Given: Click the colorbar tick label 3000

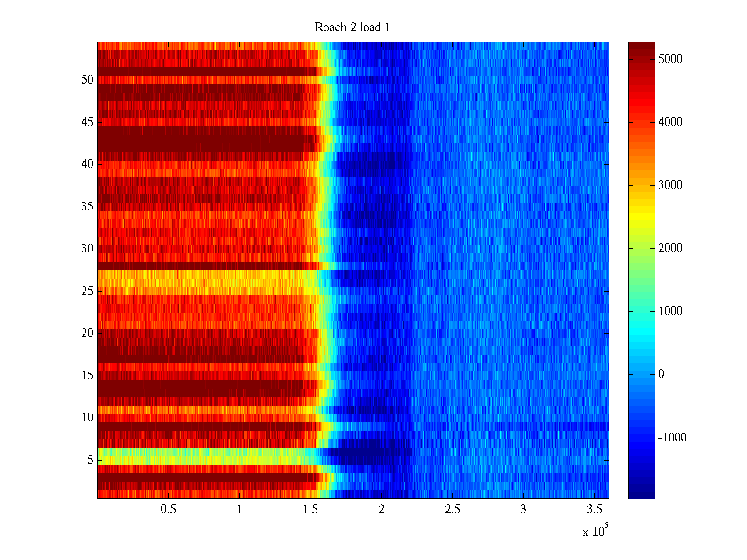Looking at the screenshot, I should [x=670, y=185].
